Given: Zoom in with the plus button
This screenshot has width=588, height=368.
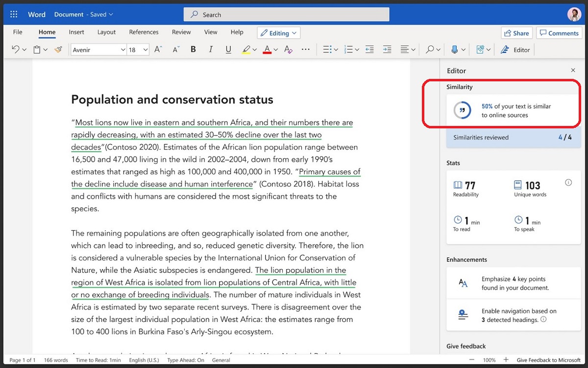Looking at the screenshot, I should point(506,360).
